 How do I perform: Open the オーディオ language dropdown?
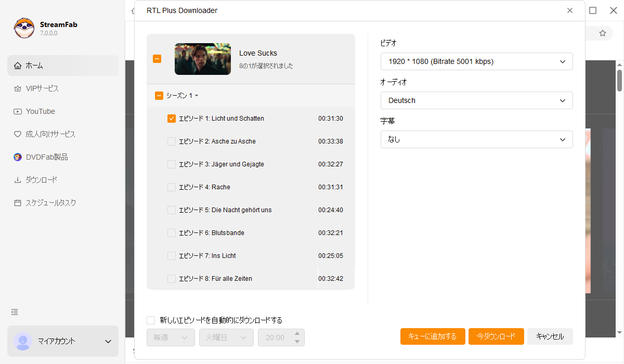coord(476,100)
